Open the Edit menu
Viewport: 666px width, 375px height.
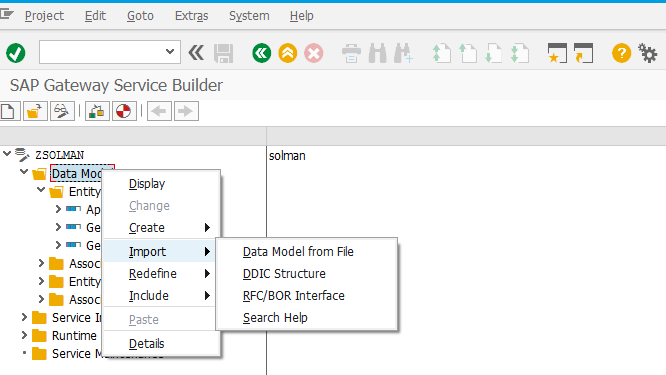click(x=95, y=16)
